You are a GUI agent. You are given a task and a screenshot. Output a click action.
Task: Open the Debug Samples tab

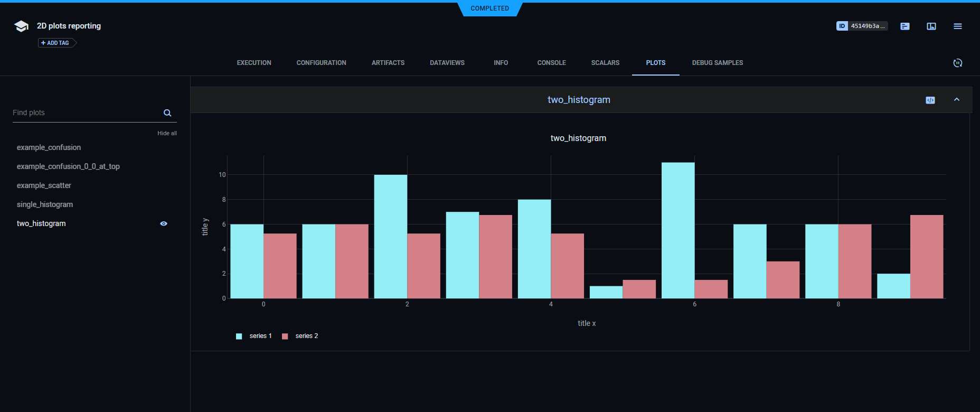click(717, 63)
